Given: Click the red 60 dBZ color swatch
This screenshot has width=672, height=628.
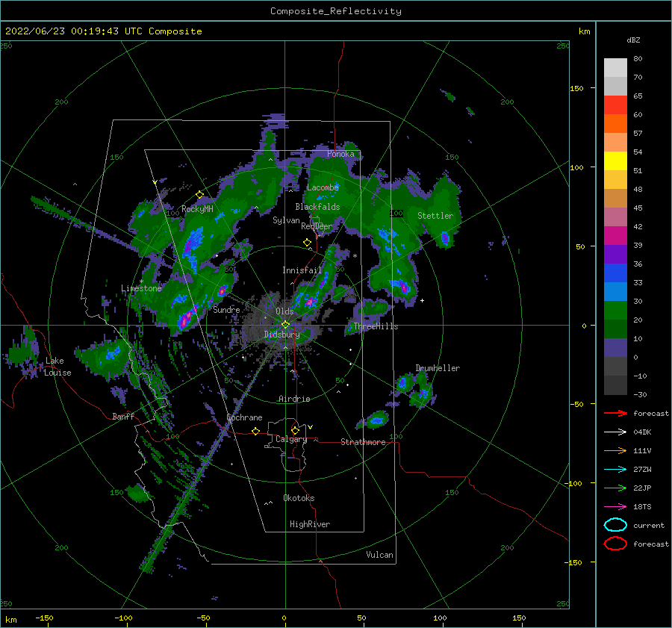Looking at the screenshot, I should pos(615,105).
